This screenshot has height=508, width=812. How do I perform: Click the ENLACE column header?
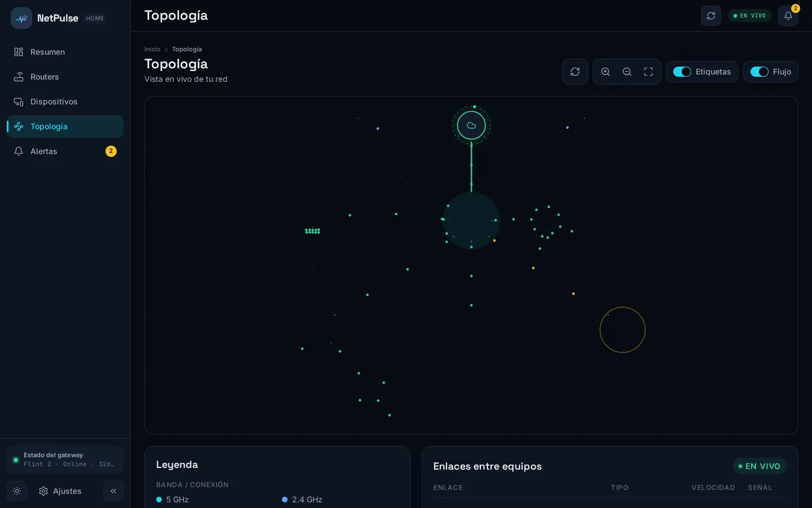(x=448, y=488)
